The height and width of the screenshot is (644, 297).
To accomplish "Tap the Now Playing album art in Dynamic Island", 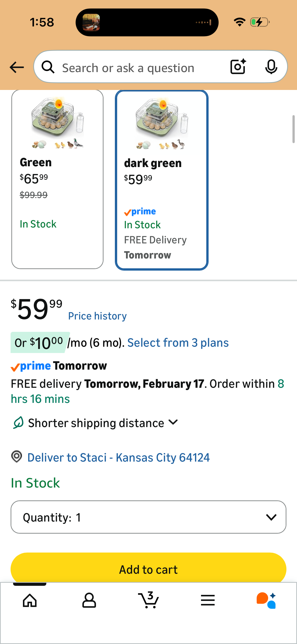I will coord(91,22).
